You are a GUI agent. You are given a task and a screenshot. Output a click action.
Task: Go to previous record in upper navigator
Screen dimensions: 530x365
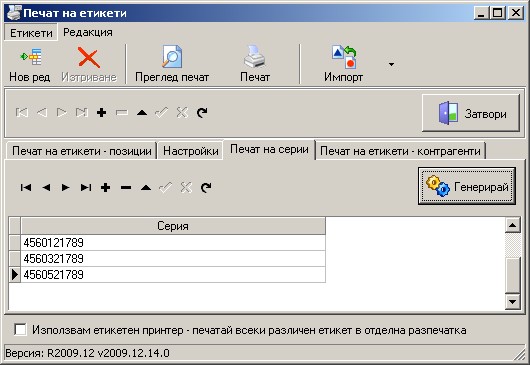(x=42, y=113)
